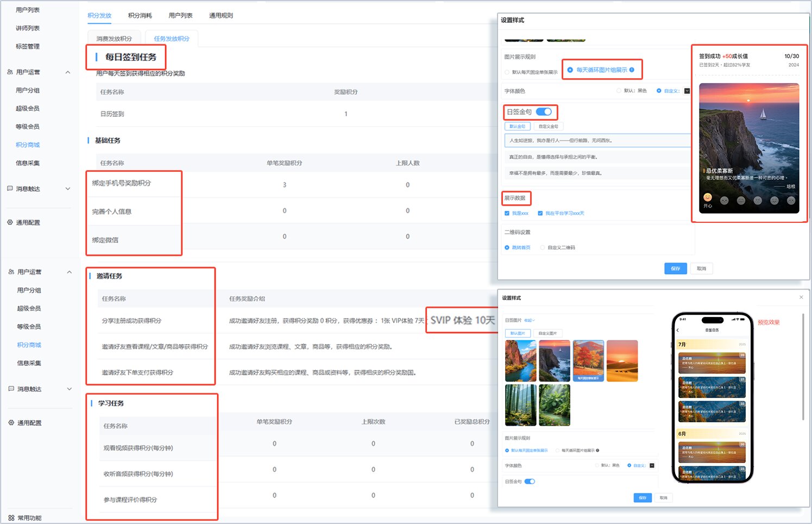Click info icon beside selected 每天循环图片组展示
The width and height of the screenshot is (812, 524).
point(632,70)
